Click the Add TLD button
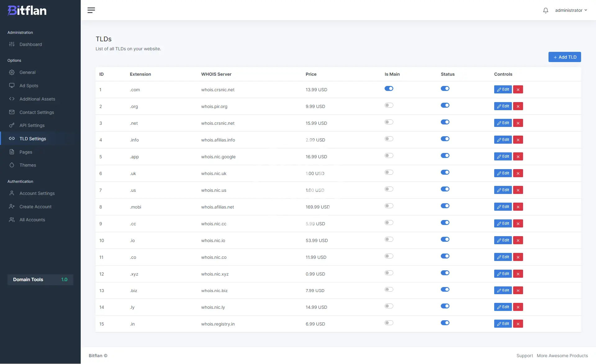Viewport: 596px width, 364px height. click(564, 57)
